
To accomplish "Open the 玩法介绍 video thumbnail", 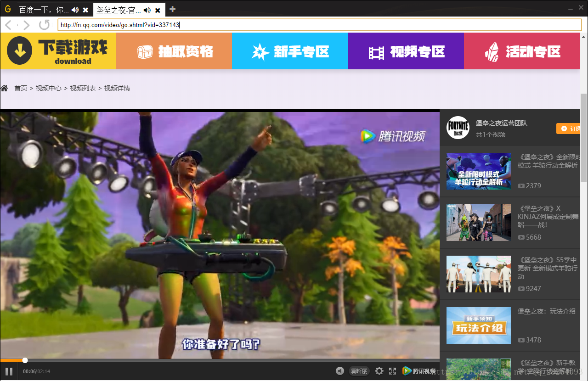I will [479, 325].
